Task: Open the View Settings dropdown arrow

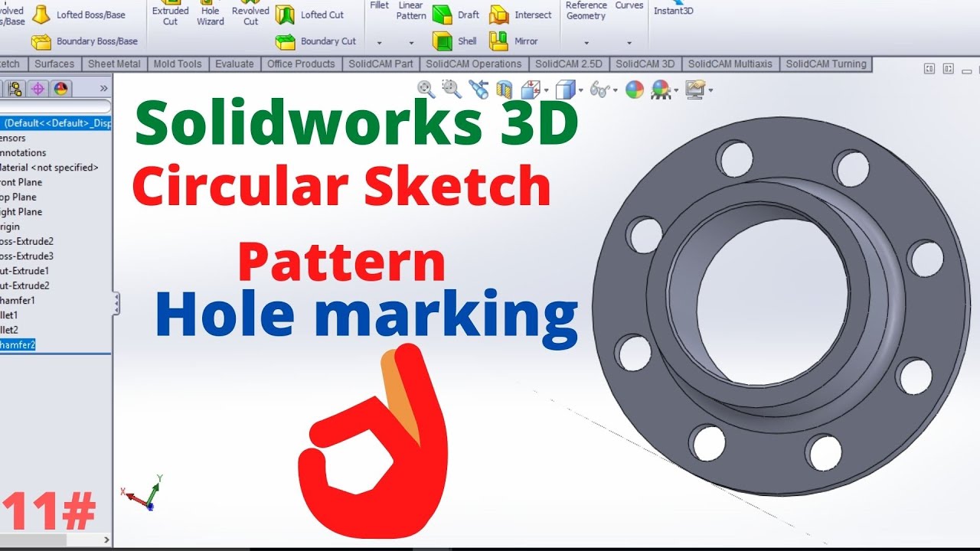Action: (710, 90)
